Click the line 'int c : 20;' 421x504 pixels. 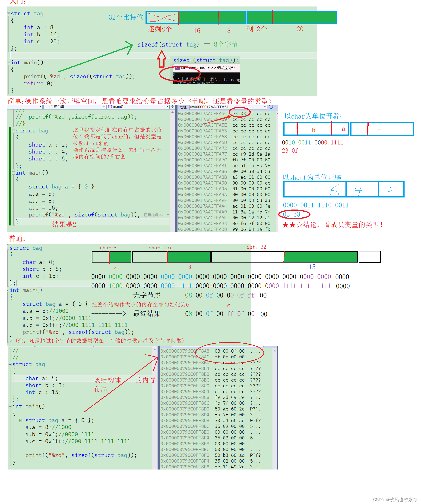click(41, 42)
